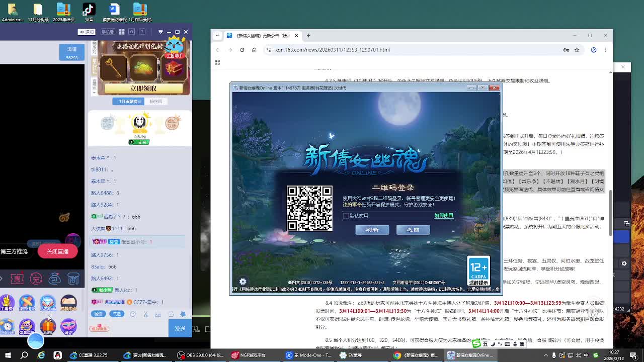Expand the Chrome tab search dropdown
This screenshot has height=362, width=644.
217,36
